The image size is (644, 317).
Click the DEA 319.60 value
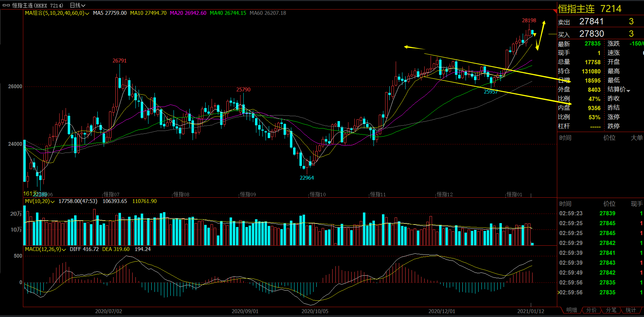(116, 249)
